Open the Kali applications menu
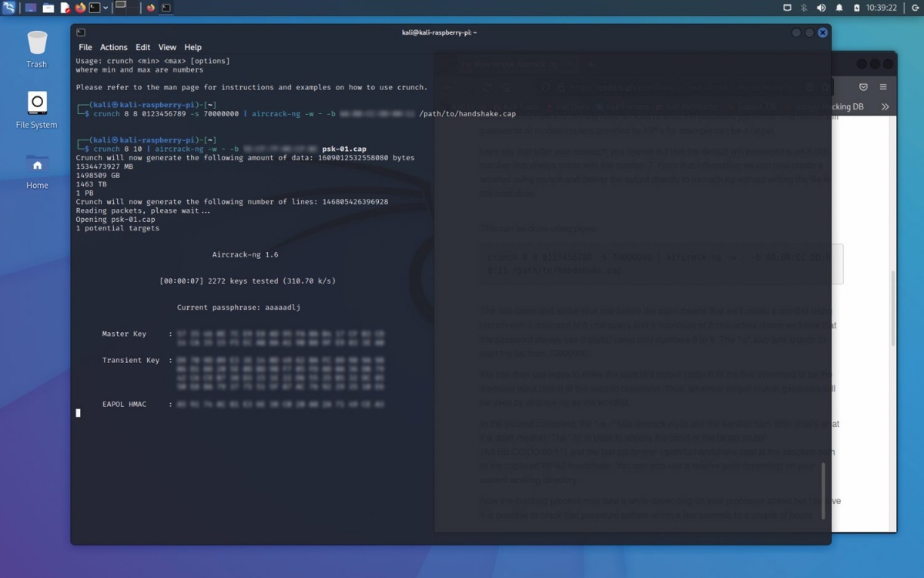The width and height of the screenshot is (924, 578). pos(8,8)
